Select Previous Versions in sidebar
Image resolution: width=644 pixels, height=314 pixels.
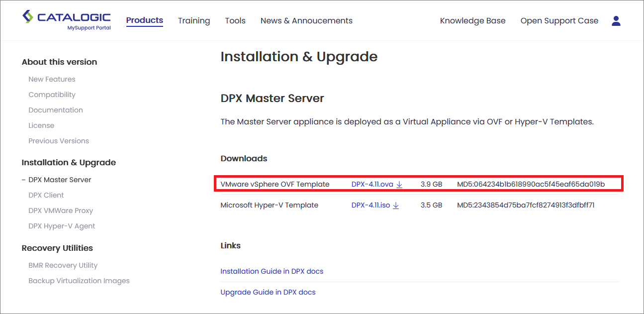click(x=59, y=141)
